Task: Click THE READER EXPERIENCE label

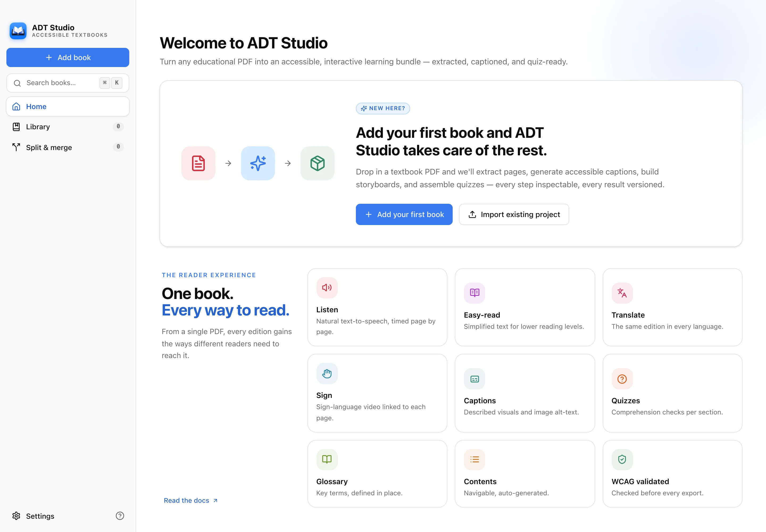Action: pos(209,275)
